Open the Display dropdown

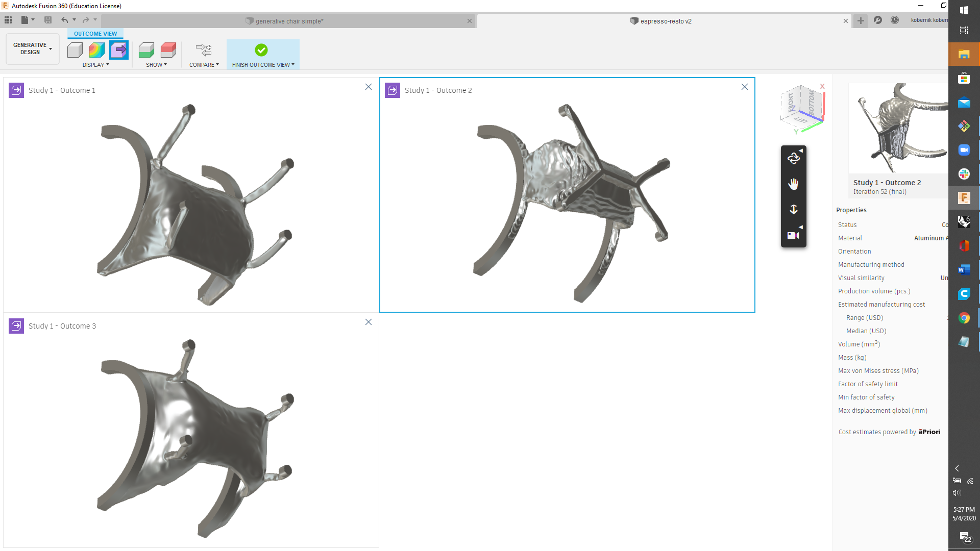point(96,65)
